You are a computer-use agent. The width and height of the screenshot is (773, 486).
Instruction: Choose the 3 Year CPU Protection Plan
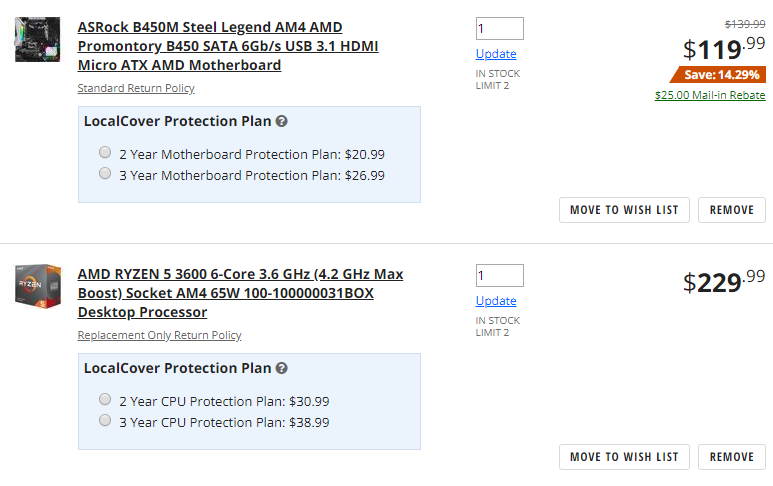[105, 420]
